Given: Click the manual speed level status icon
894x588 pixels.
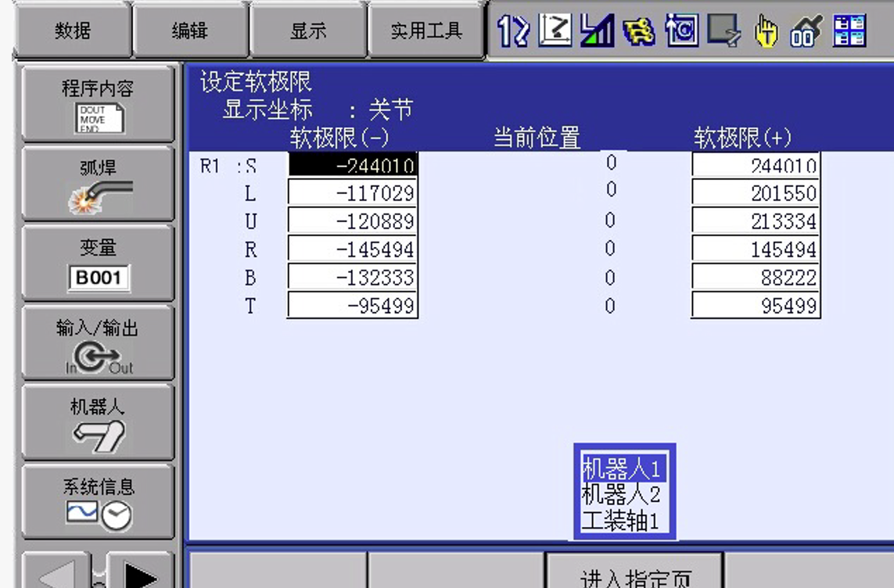Looking at the screenshot, I should coord(597,31).
